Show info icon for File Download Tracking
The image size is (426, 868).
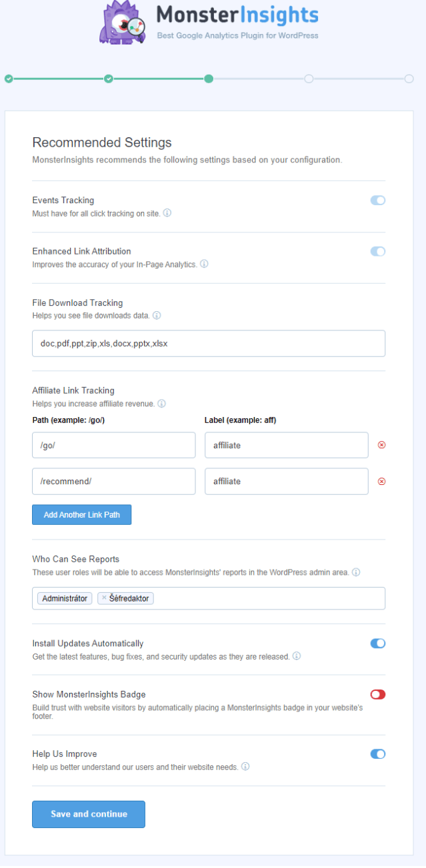pos(157,315)
